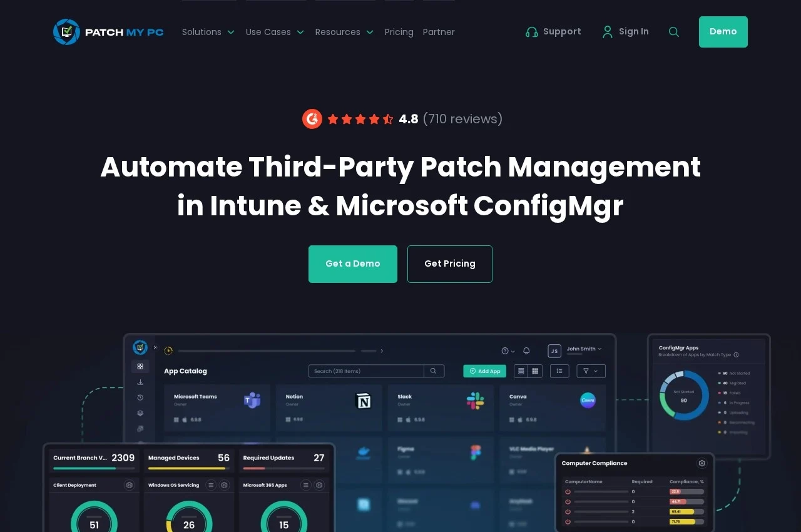Open Windows OS Servicing list menu icon
The width and height of the screenshot is (801, 532).
(211, 485)
